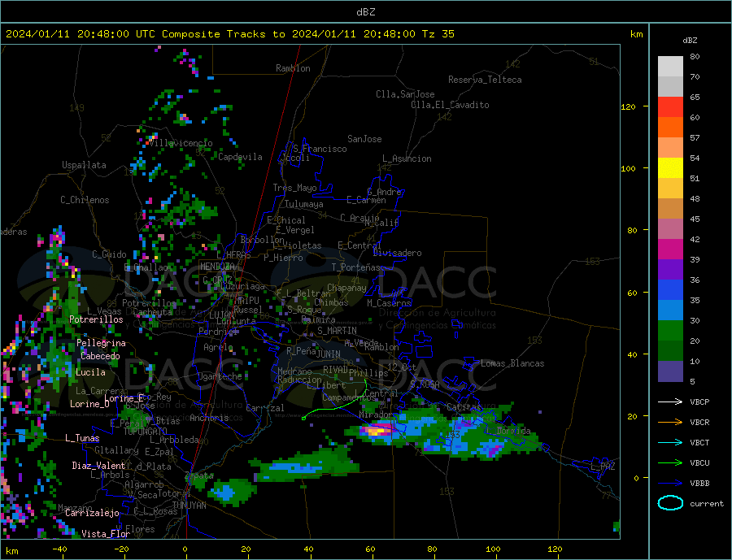
Task: Click the cyan VBCT arrow in legend
Action: pyautogui.click(x=670, y=442)
